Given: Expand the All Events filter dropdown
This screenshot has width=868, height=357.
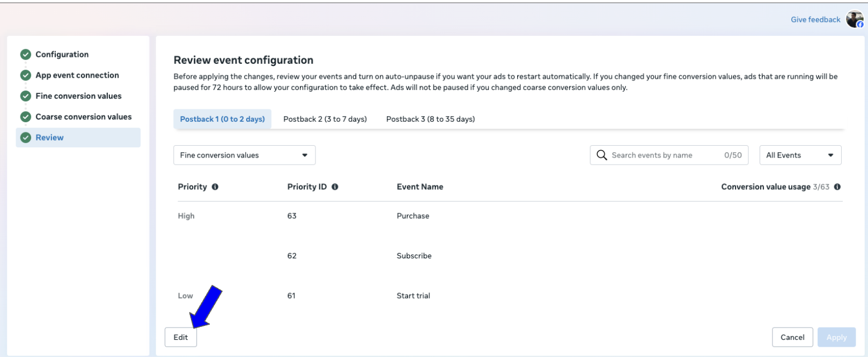Looking at the screenshot, I should [800, 155].
